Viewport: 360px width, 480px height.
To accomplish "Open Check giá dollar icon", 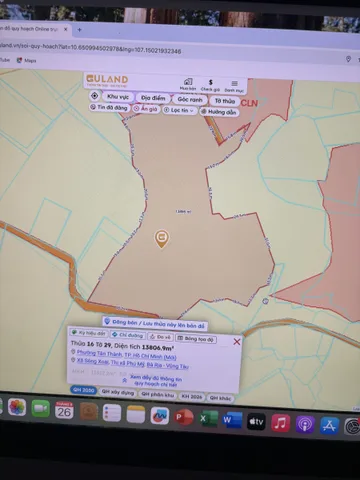I will tap(210, 85).
